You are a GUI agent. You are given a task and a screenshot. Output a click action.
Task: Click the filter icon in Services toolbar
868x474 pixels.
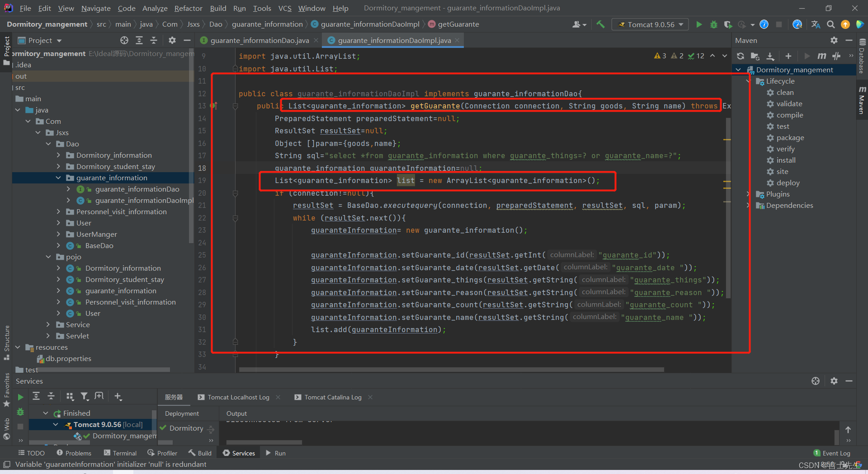[84, 396]
